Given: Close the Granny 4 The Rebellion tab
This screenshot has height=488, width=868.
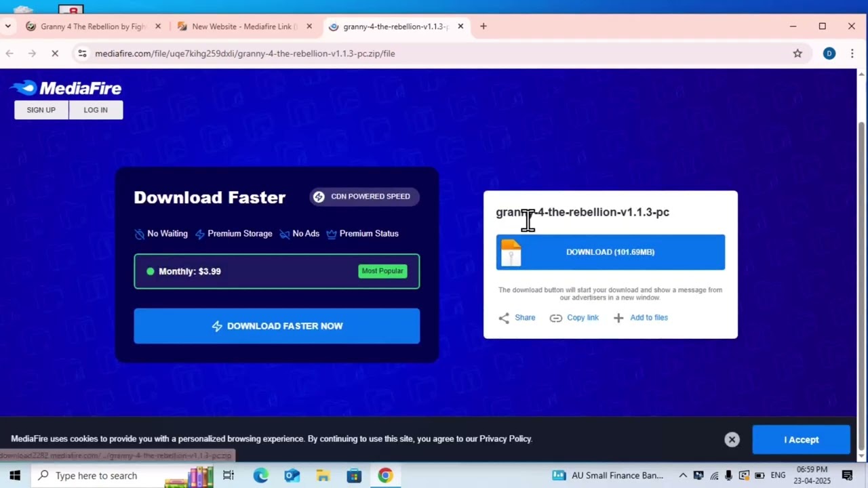Looking at the screenshot, I should coord(158,26).
